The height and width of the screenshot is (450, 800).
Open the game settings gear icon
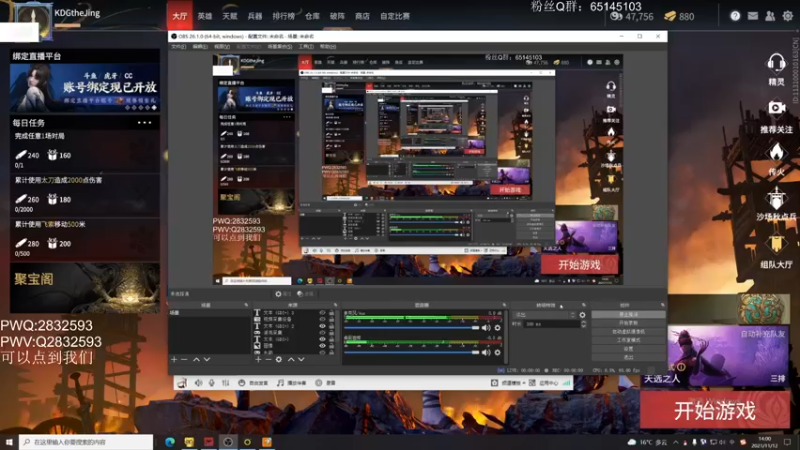point(788,16)
